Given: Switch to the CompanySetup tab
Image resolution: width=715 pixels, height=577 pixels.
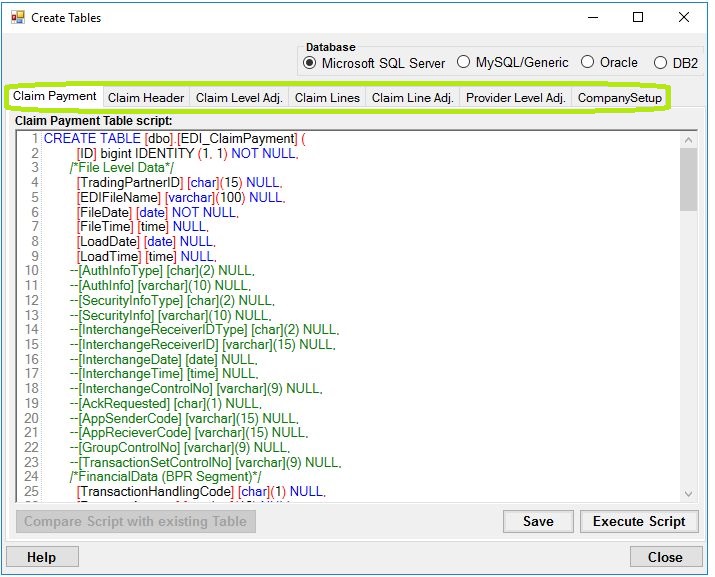Looking at the screenshot, I should [619, 98].
